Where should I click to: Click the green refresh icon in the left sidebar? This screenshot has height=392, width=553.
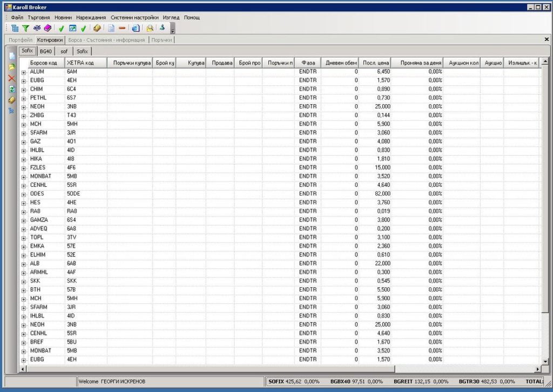click(x=12, y=89)
